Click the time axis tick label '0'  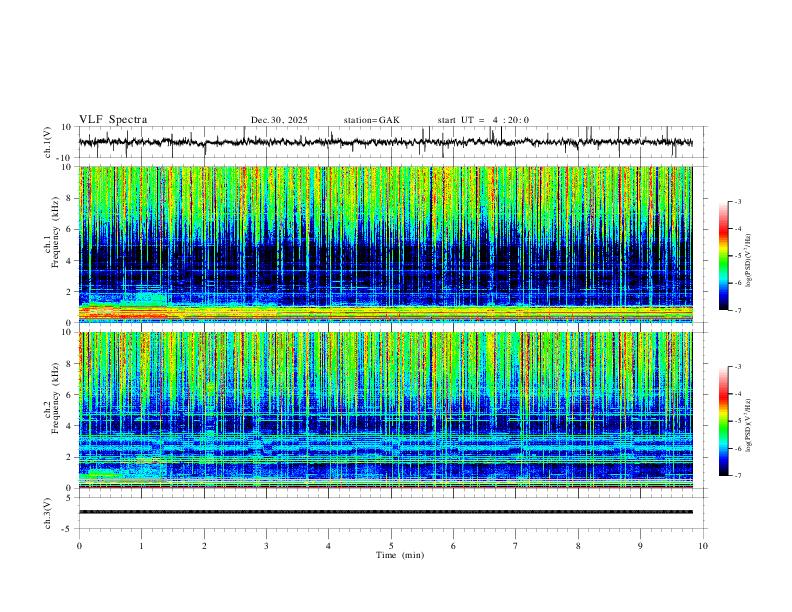coord(79,546)
